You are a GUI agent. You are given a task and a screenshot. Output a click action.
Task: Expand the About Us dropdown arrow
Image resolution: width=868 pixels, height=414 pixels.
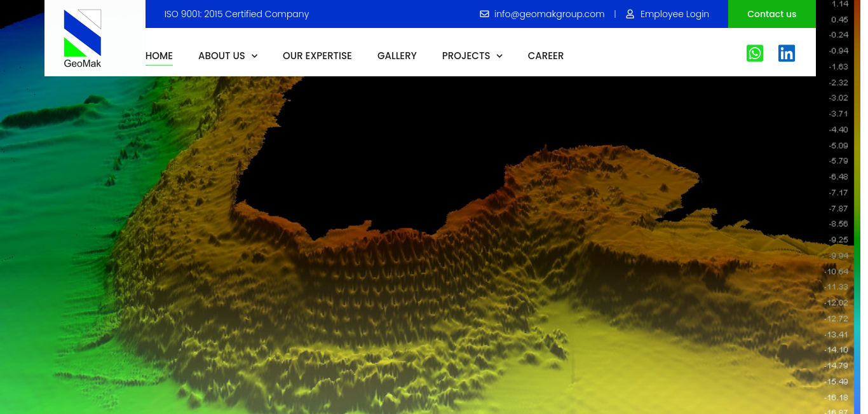255,56
